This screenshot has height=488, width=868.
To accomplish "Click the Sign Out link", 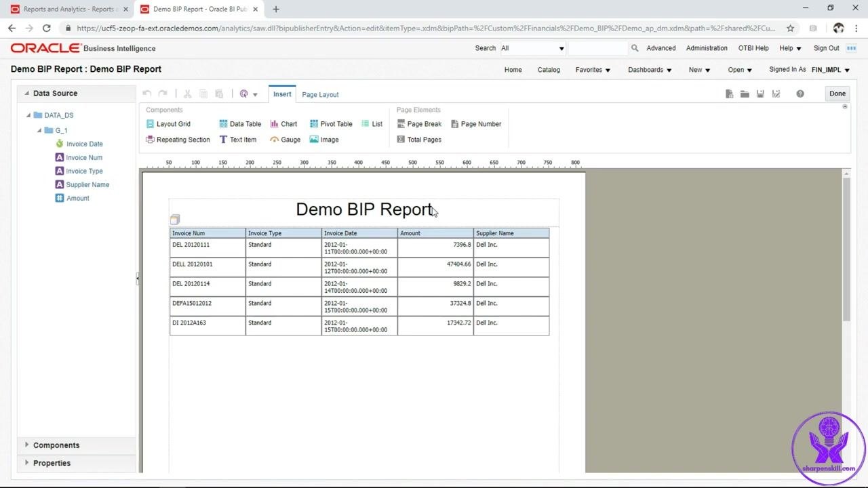I will click(x=826, y=48).
